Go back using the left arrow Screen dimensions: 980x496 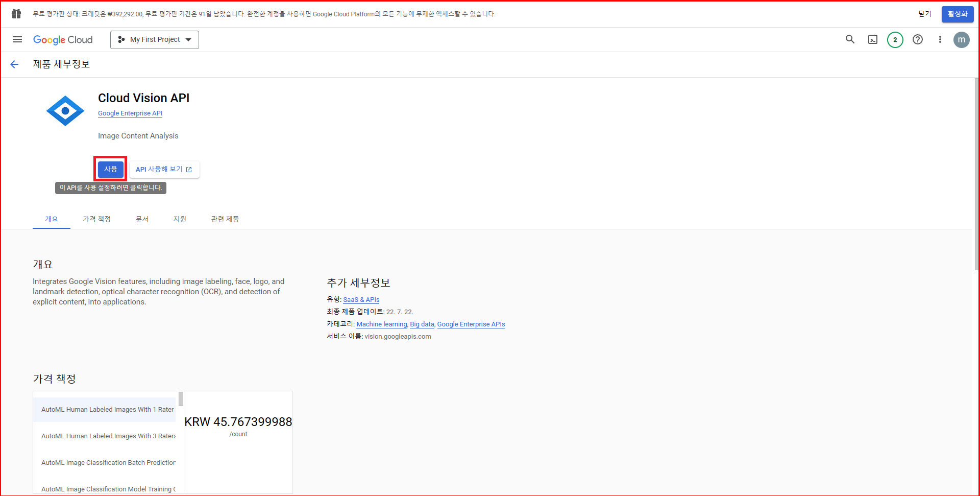click(14, 64)
